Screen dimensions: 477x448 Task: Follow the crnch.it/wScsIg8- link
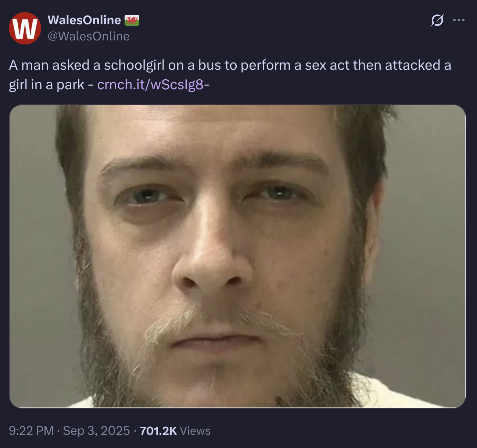coord(153,84)
